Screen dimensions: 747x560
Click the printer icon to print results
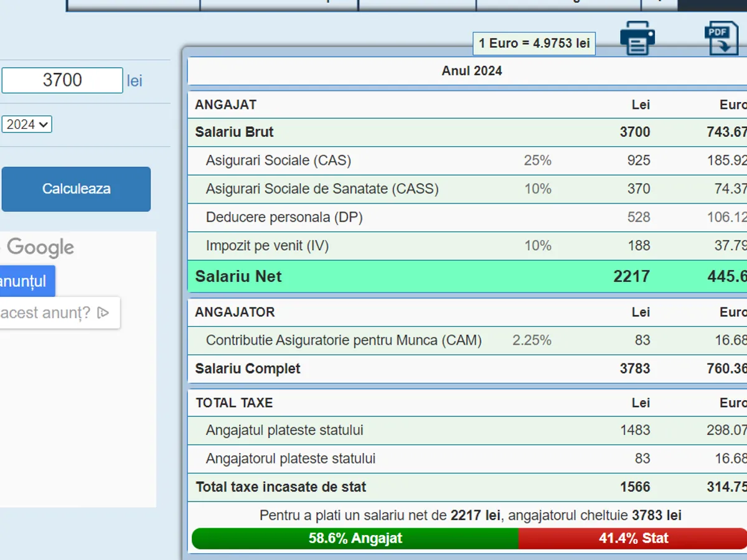637,39
